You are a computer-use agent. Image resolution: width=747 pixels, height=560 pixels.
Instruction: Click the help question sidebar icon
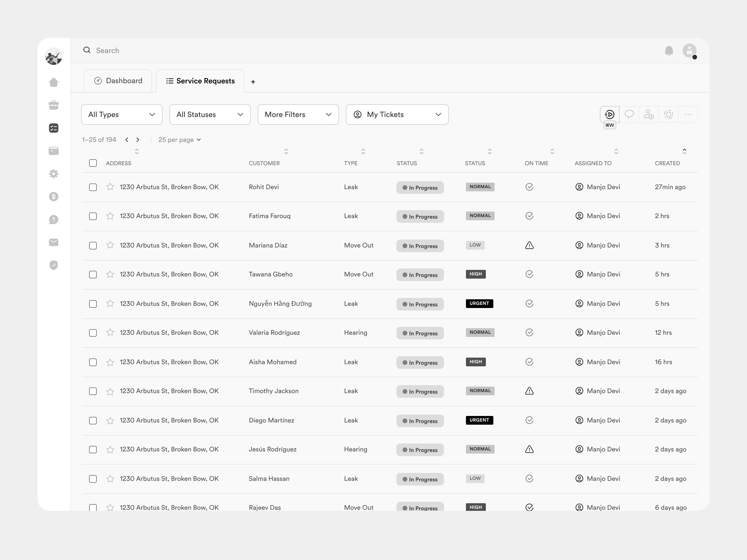(54, 219)
